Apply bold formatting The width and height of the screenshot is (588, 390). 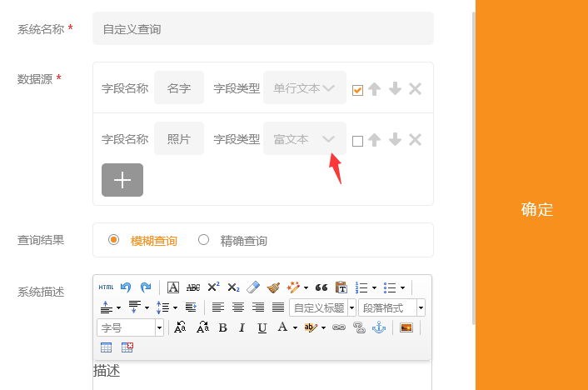pyautogui.click(x=222, y=328)
